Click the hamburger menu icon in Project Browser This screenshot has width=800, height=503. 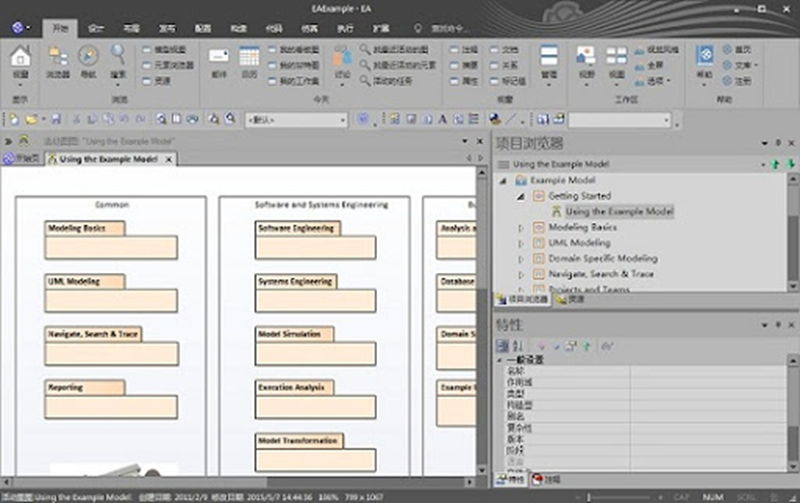(504, 164)
